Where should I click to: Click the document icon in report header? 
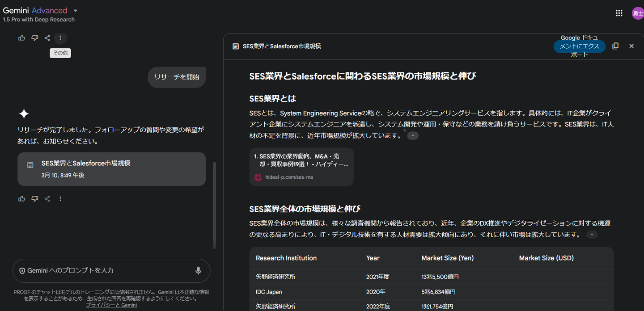click(x=236, y=46)
